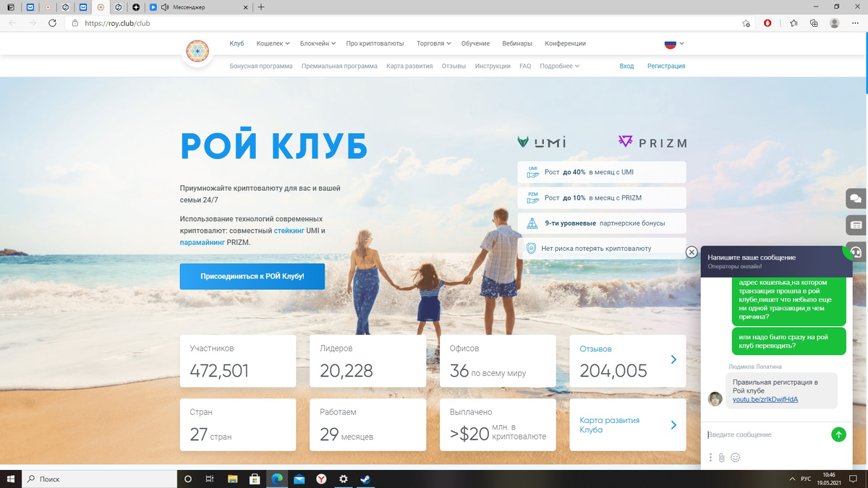Go to Карта развития in sub-navigation
The image size is (868, 488).
[409, 66]
